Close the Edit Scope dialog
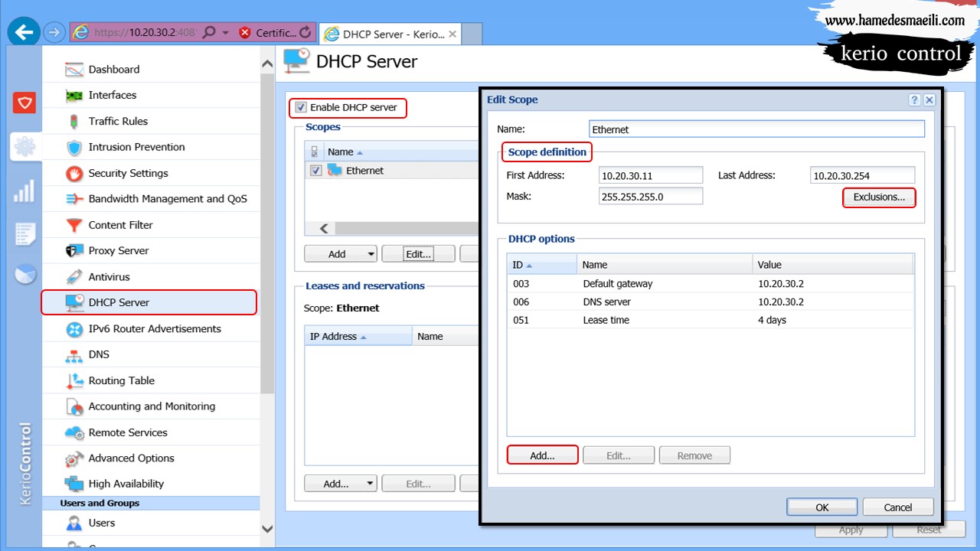Image resolution: width=980 pixels, height=551 pixels. click(929, 100)
